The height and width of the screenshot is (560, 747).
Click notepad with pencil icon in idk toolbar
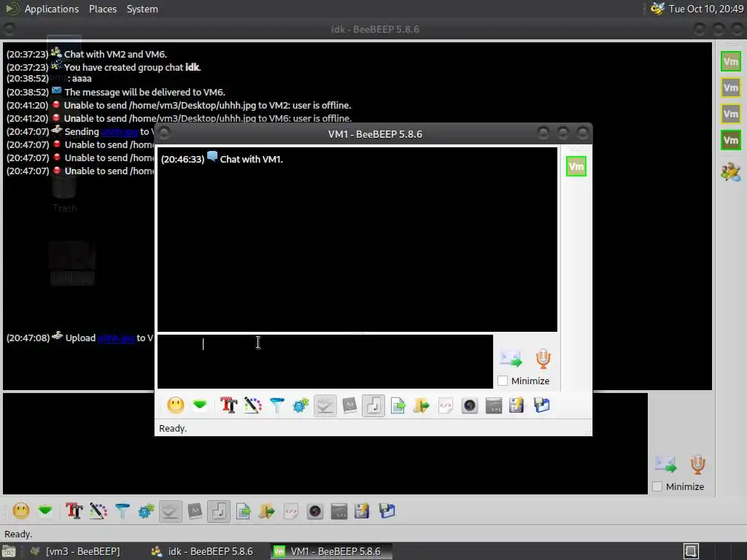pos(362,511)
